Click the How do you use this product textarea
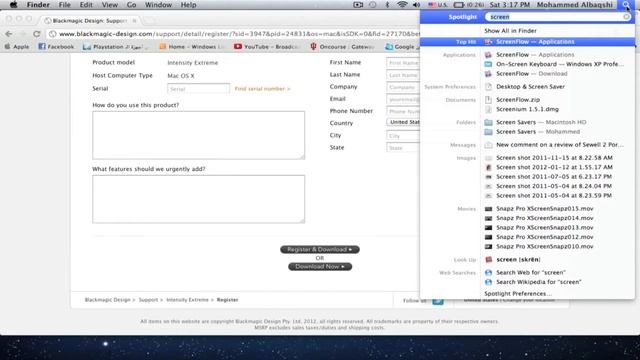The height and width of the screenshot is (360, 640). [x=198, y=135]
